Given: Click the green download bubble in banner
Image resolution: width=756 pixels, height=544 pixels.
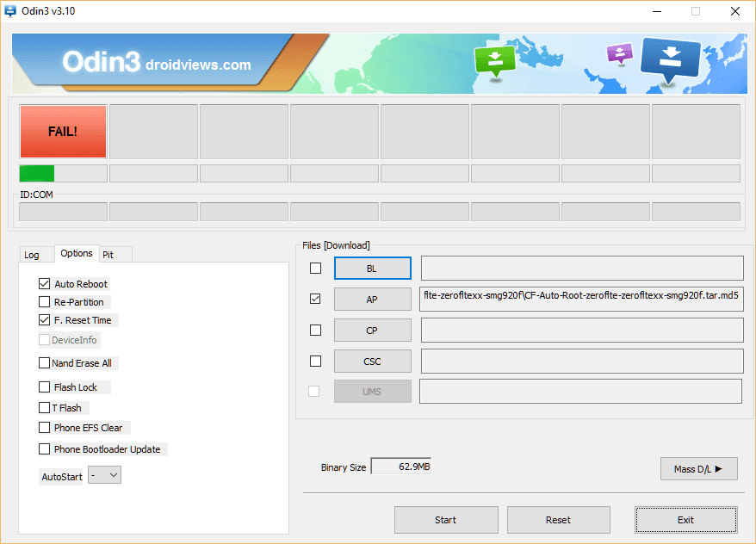Looking at the screenshot, I should point(495,61).
